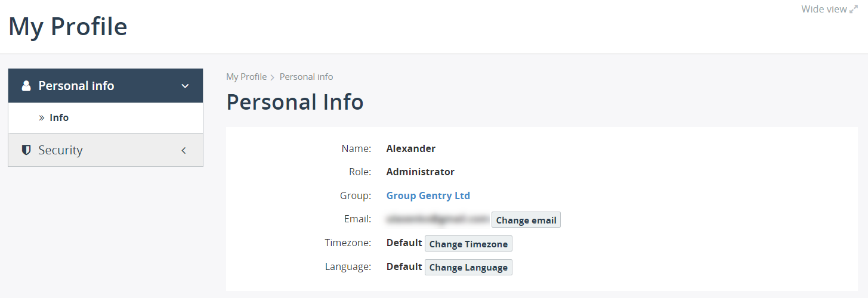
Task: Collapse the Personal info section chevron
Action: point(185,86)
